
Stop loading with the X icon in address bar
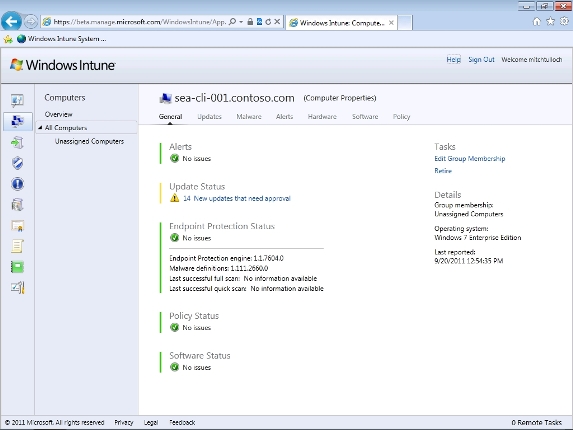(x=277, y=22)
